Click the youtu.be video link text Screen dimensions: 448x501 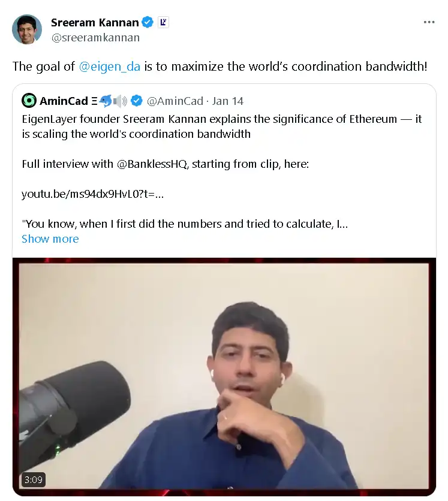[93, 194]
